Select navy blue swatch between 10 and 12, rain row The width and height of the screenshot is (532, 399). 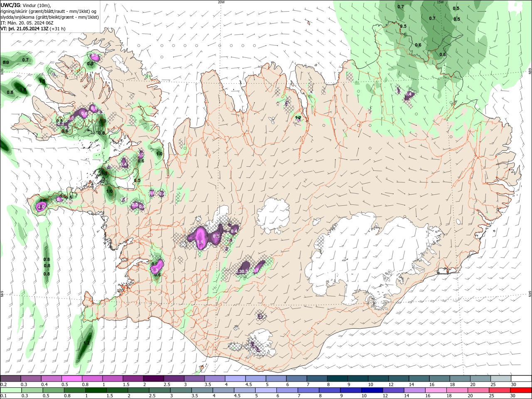[x=371, y=390]
